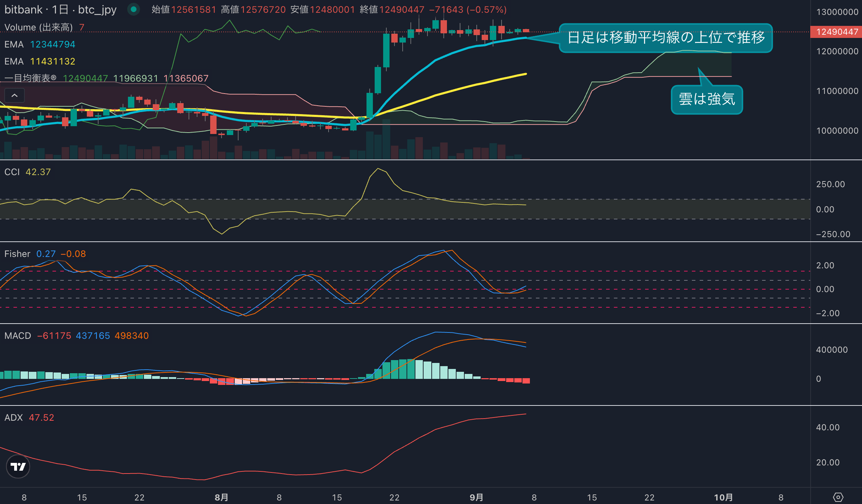This screenshot has width=862, height=504.
Task: Click the TradingView logo icon
Action: click(x=18, y=466)
